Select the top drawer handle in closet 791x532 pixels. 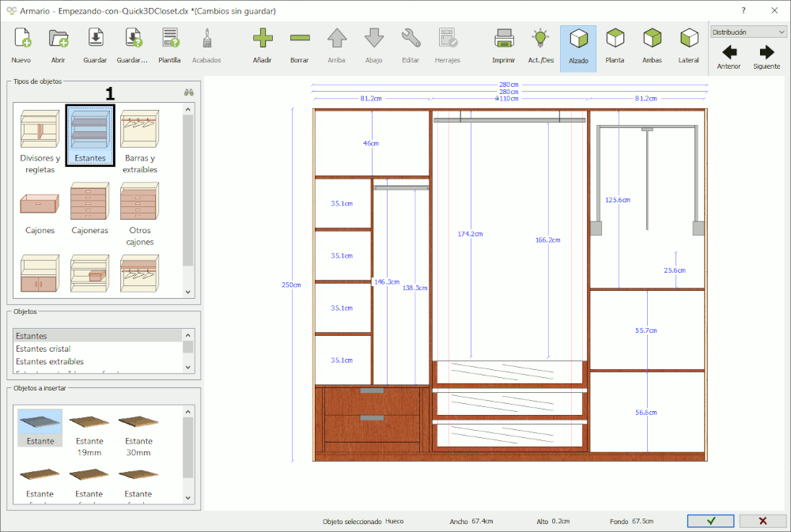[x=373, y=391]
